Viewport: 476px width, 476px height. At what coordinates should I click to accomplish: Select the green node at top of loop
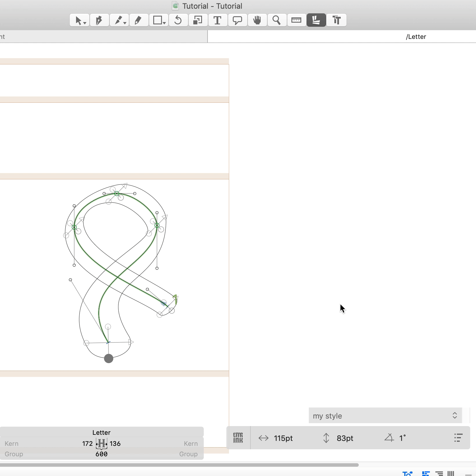117,194
